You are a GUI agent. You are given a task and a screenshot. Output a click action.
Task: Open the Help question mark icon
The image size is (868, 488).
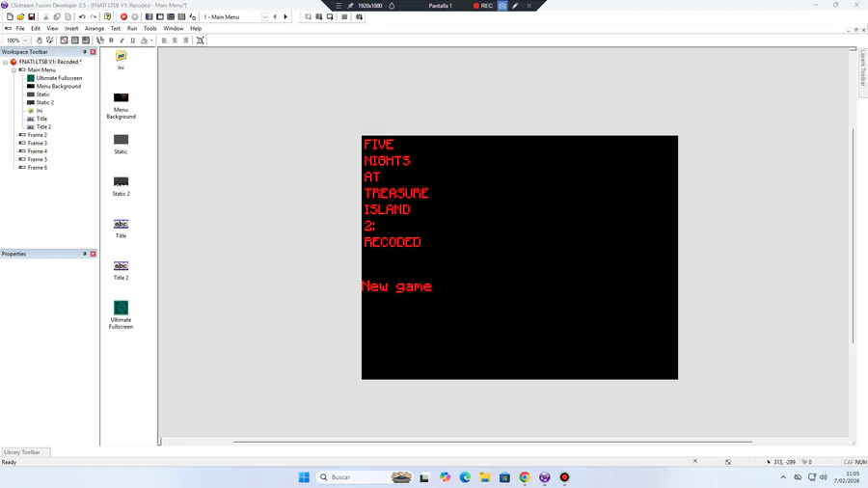(107, 17)
